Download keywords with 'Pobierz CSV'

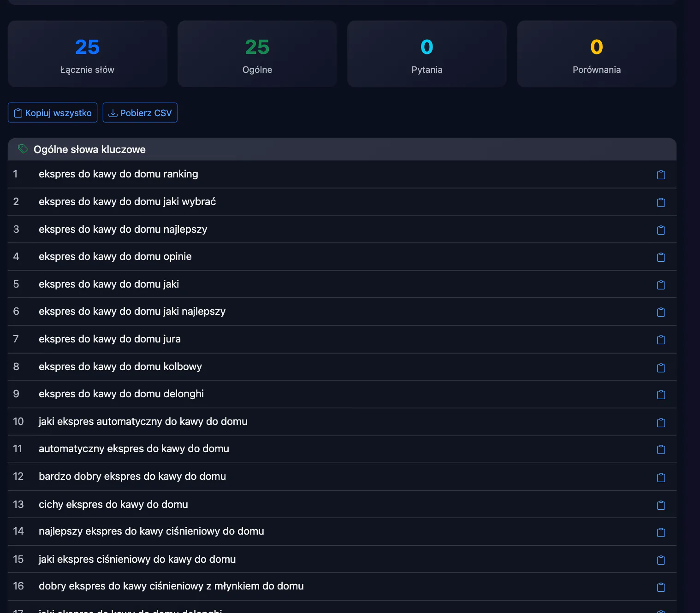(x=140, y=113)
